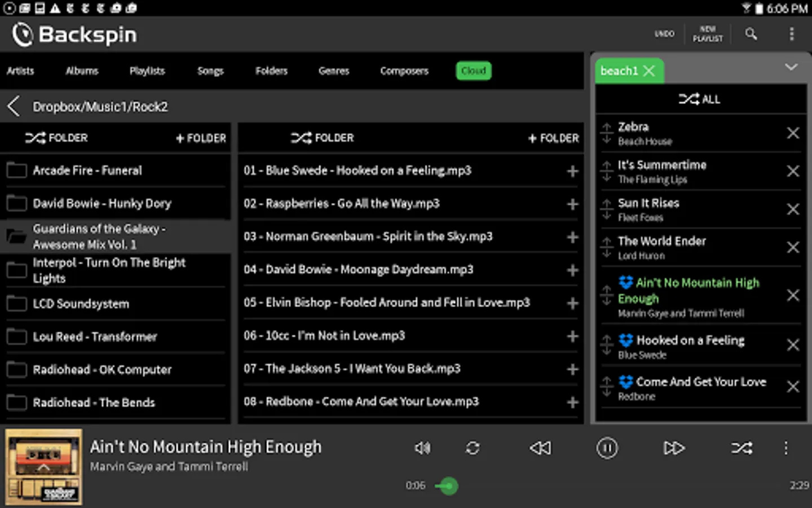Toggle shuffle in the player bar
The image size is (812, 508).
[742, 448]
